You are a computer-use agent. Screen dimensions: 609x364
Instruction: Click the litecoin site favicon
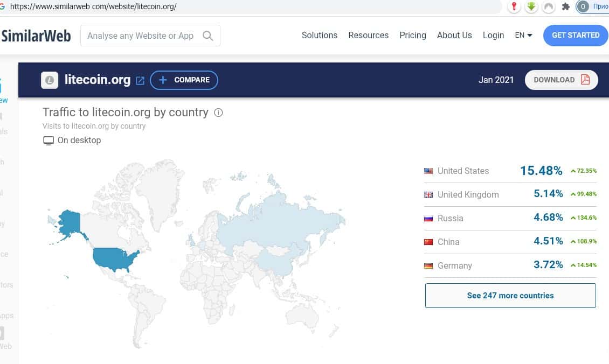50,80
